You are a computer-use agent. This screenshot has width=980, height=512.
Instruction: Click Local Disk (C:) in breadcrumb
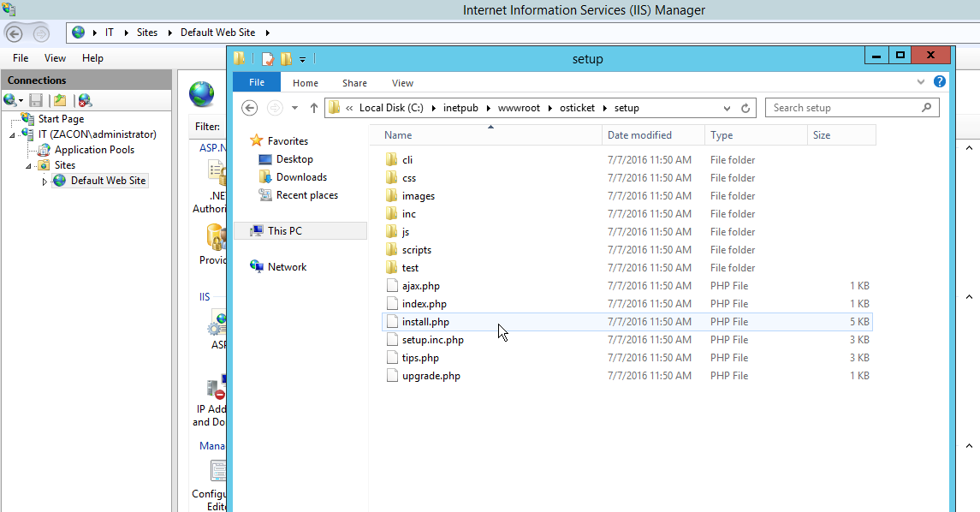tap(391, 108)
